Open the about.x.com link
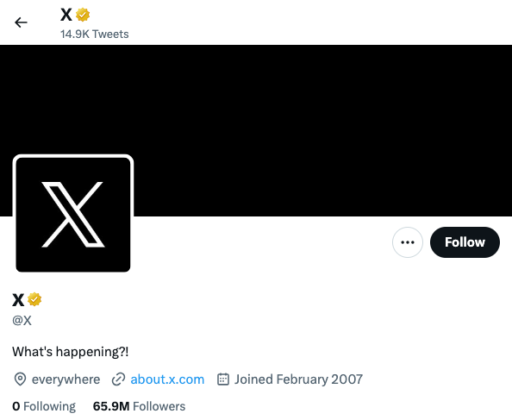 click(x=167, y=379)
